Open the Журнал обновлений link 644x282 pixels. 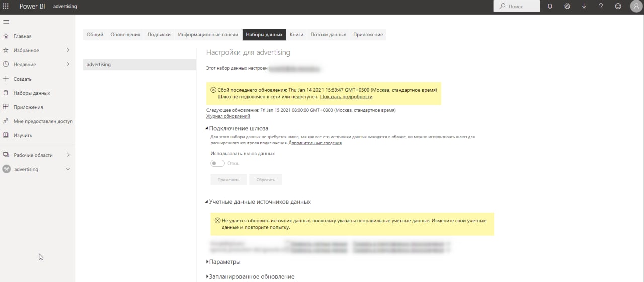228,116
